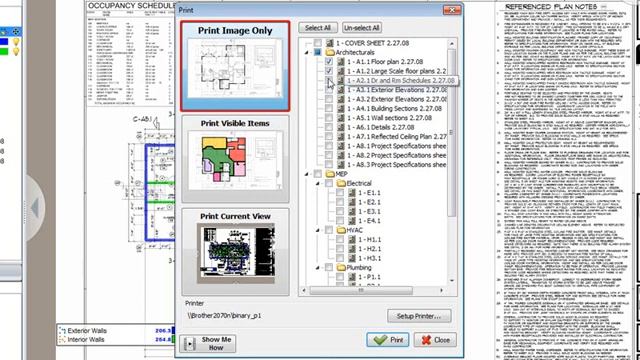Click the sheet icon for A1.1 Floor plan
This screenshot has height=360, width=640.
(x=341, y=62)
